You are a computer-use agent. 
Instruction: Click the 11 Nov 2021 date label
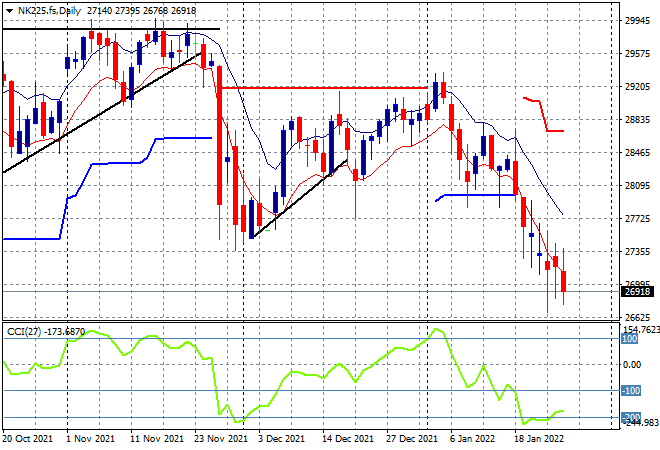157,439
